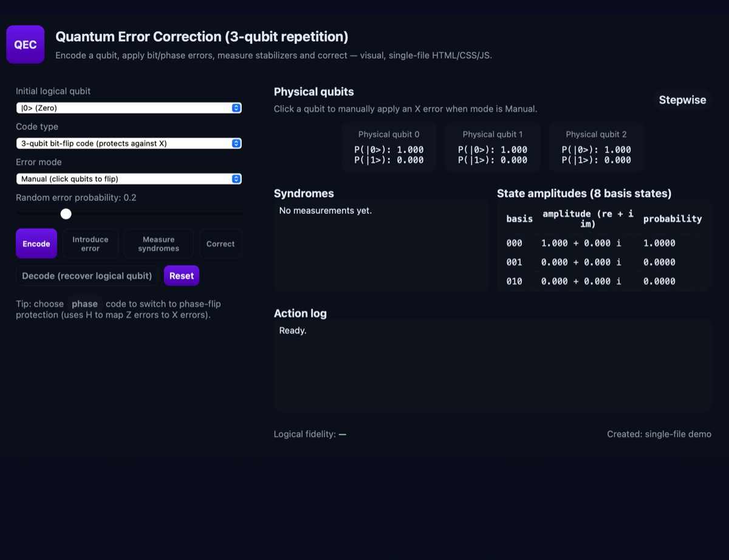
Task: Toggle the Stepwise mode pill
Action: [x=682, y=100]
